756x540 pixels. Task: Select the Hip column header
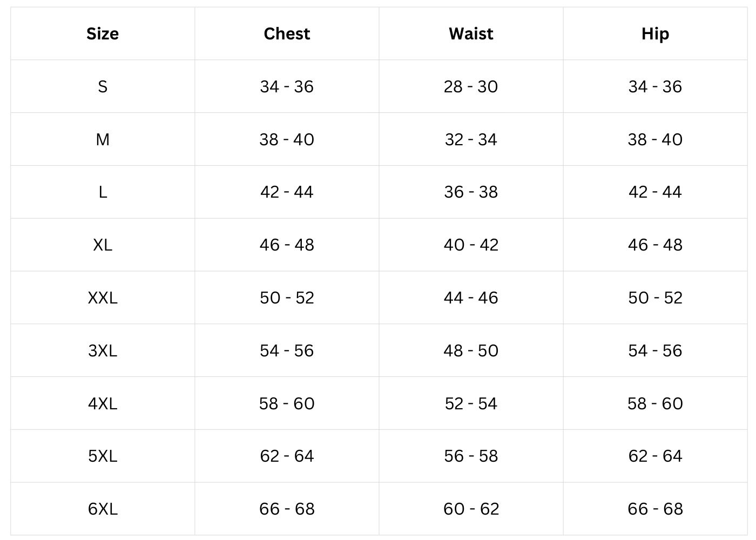point(655,33)
